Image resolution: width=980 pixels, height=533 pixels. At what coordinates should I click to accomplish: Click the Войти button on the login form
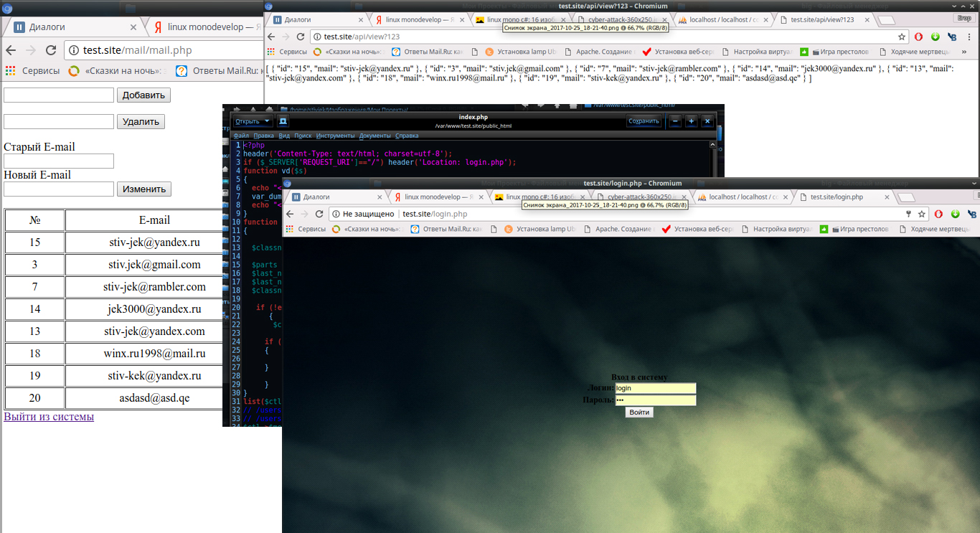(639, 412)
